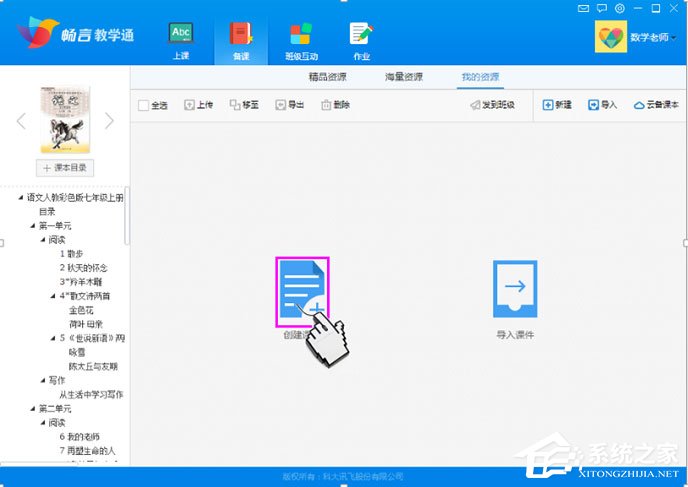This screenshot has width=688, height=487.
Task: Click the 数学老师 user avatar
Action: tap(611, 37)
